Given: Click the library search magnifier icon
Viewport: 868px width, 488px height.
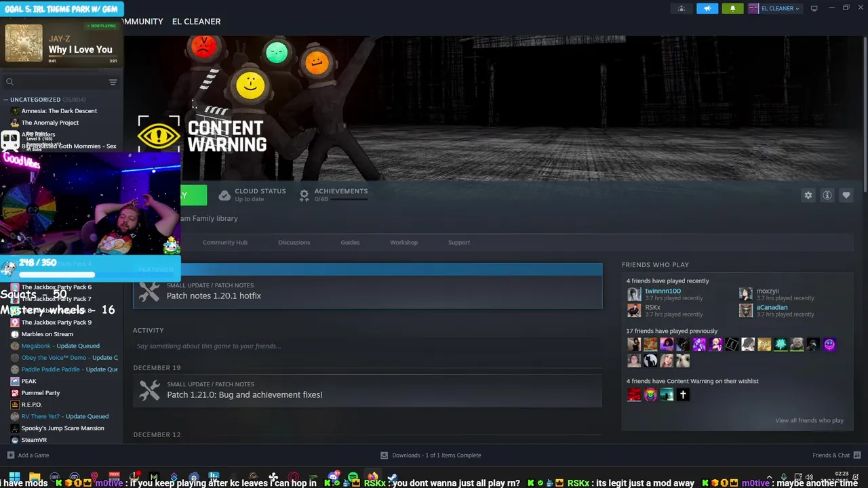Looking at the screenshot, I should 9,82.
